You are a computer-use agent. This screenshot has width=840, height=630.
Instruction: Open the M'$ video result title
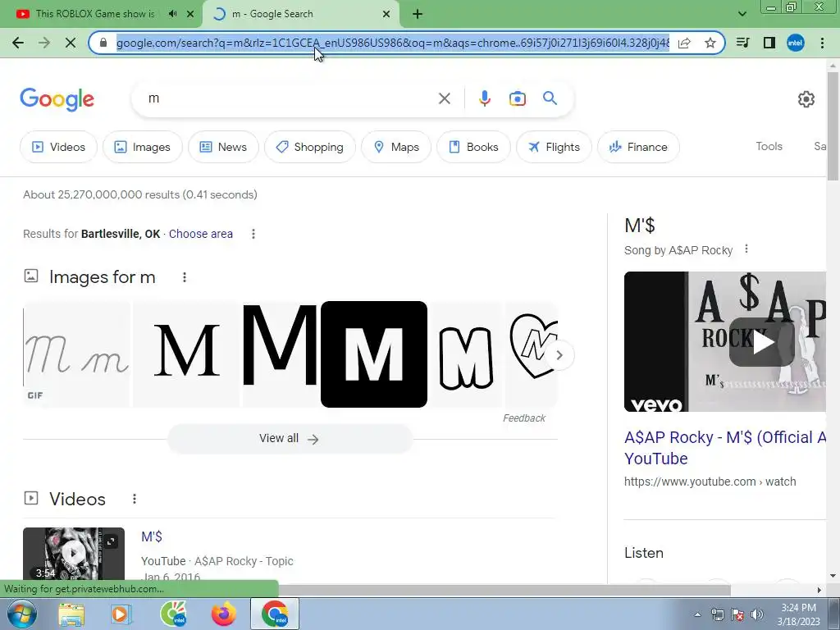[152, 536]
